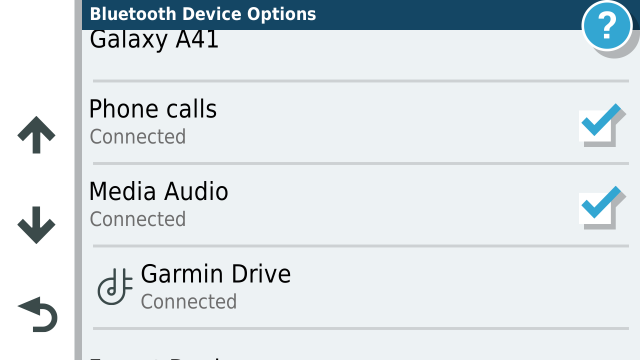Screen dimensions: 640x360
Task: Click the gray vertical scroll track
Action: pos(78,180)
